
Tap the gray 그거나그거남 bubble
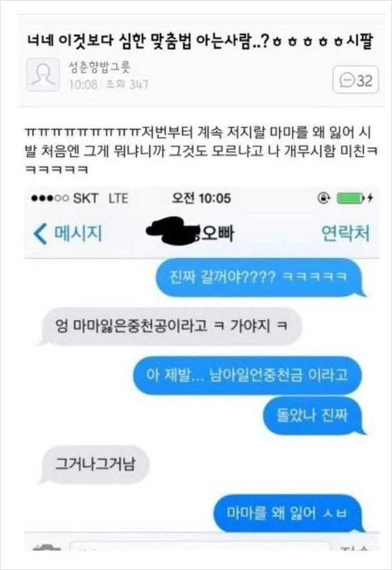pyautogui.click(x=95, y=464)
